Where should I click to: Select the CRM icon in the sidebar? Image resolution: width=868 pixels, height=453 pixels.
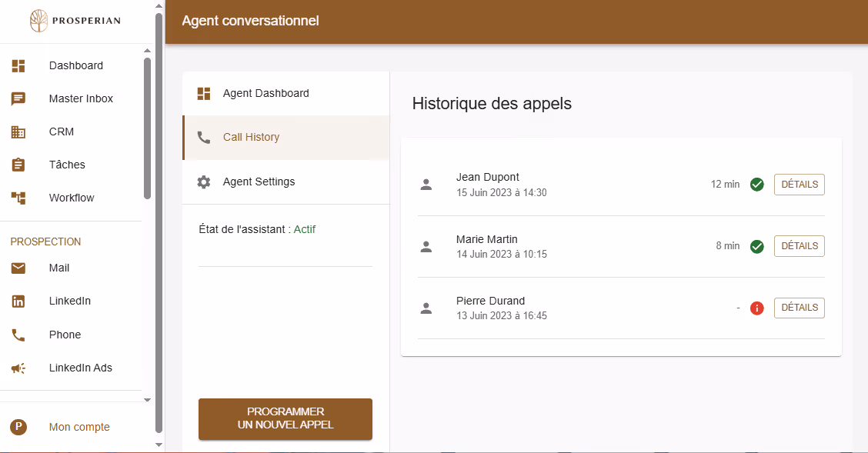[18, 132]
